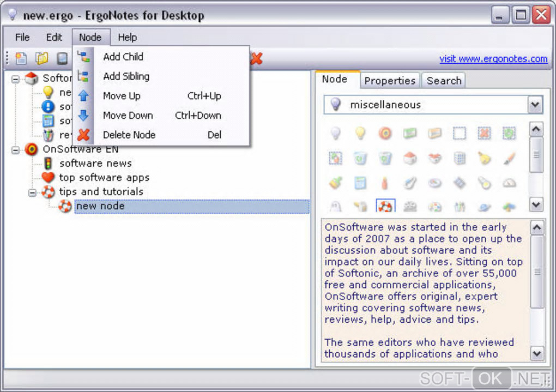Screen dimensions: 556x392
Task: Pick the compass icon in the icon grid
Action: [435, 183]
